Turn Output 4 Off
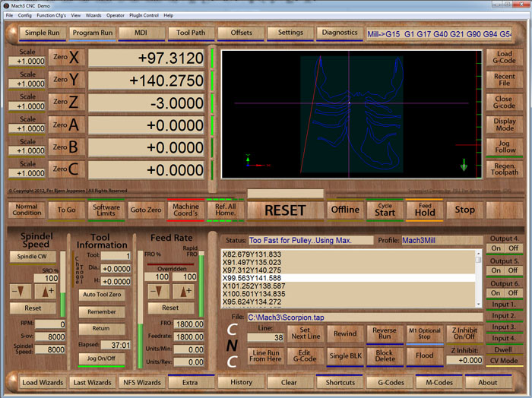This screenshot has width=532, height=398. tap(513, 248)
